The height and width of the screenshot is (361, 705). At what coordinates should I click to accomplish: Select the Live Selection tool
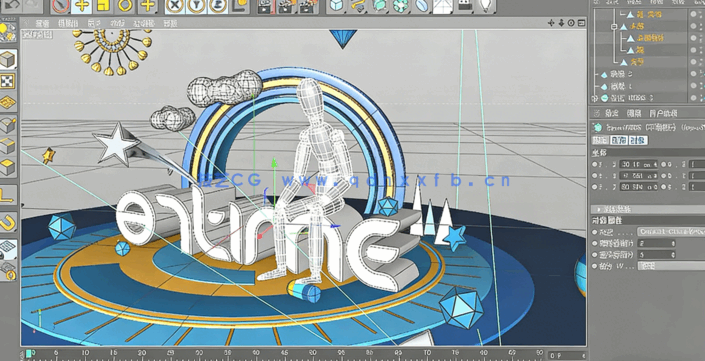[61, 5]
